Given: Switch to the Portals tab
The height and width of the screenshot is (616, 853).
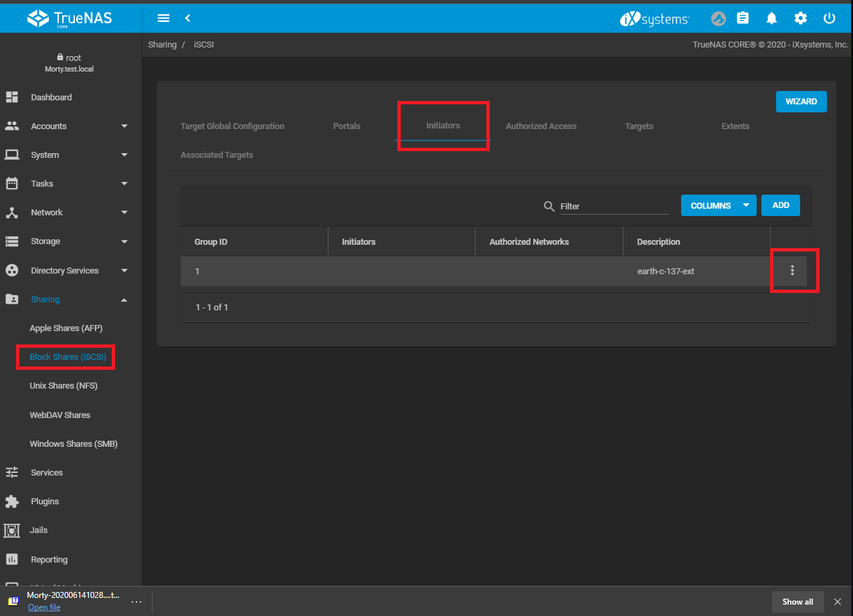Looking at the screenshot, I should [347, 126].
